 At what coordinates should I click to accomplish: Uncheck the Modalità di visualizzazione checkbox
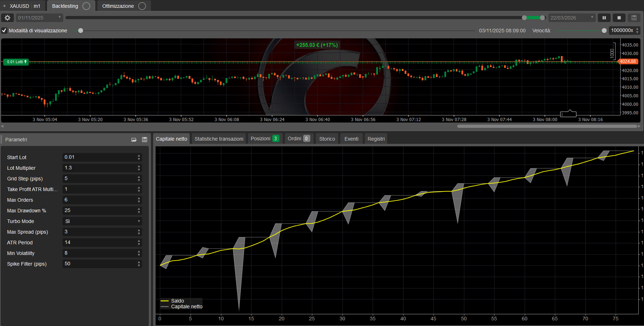click(x=4, y=31)
